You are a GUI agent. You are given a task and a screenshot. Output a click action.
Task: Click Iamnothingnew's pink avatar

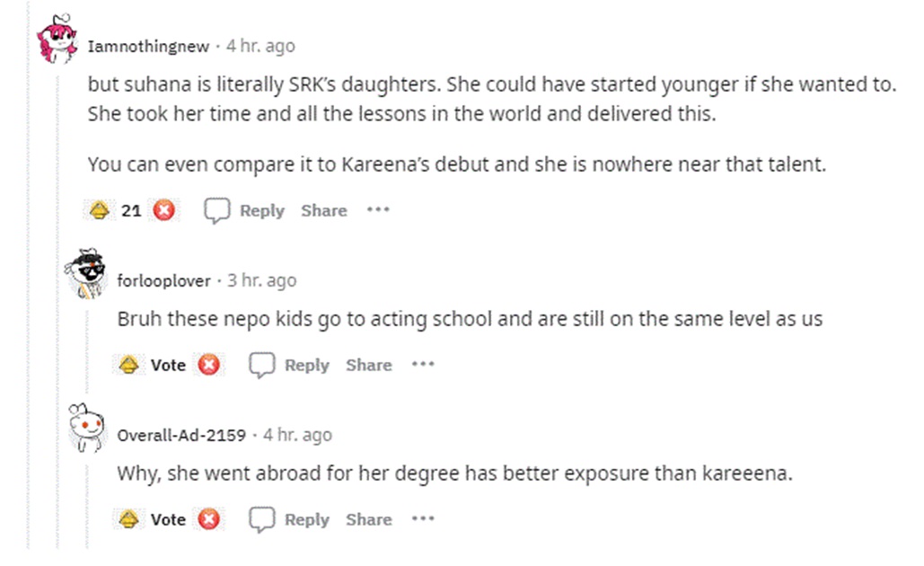tap(57, 40)
